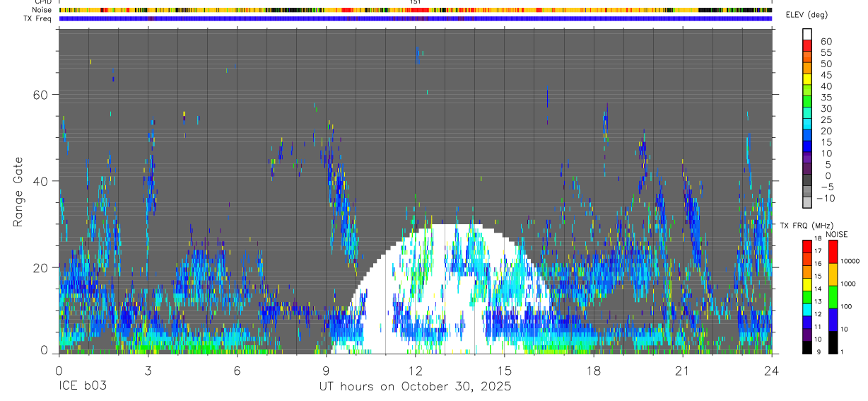The width and height of the screenshot is (868, 401).
Task: Click TX FRQ legend value '9'
Action: (819, 351)
